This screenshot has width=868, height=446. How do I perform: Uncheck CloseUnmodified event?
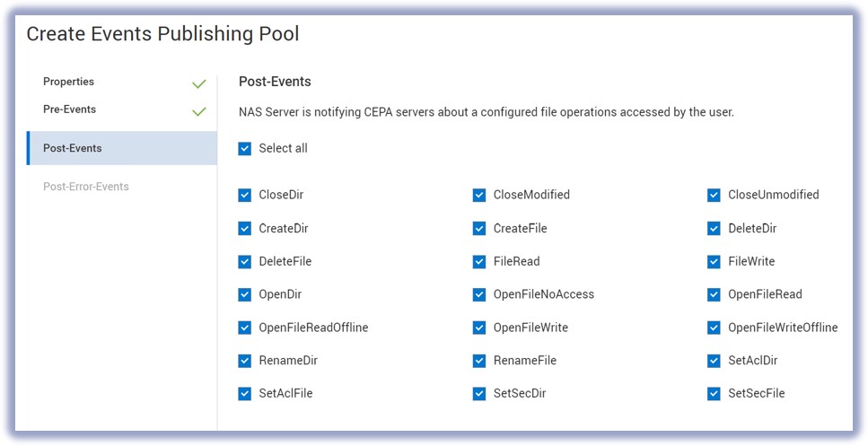[714, 196]
